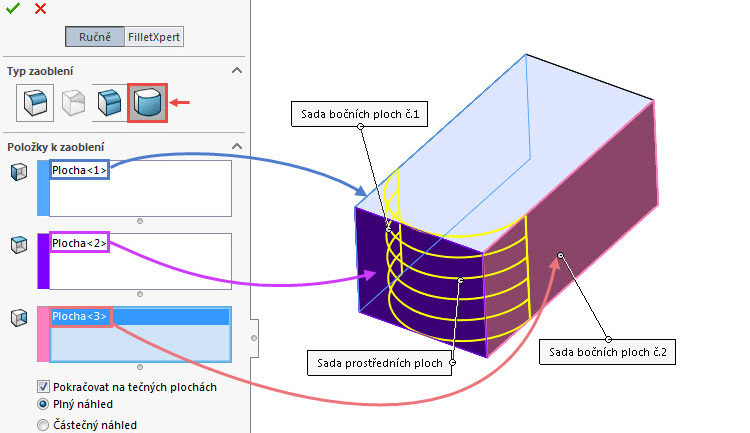Select the Částečný náhled radio button
The width and height of the screenshot is (750, 433).
pos(43,425)
